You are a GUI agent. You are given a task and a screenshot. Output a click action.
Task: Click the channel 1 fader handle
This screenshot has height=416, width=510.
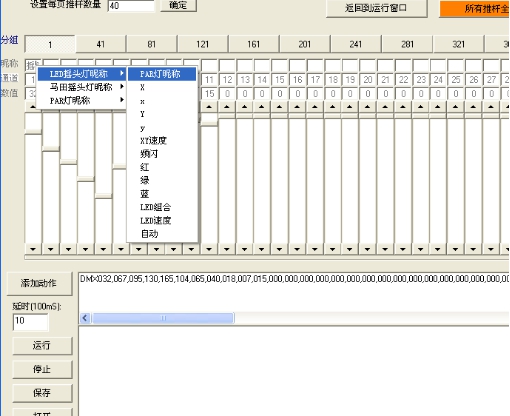(33, 132)
